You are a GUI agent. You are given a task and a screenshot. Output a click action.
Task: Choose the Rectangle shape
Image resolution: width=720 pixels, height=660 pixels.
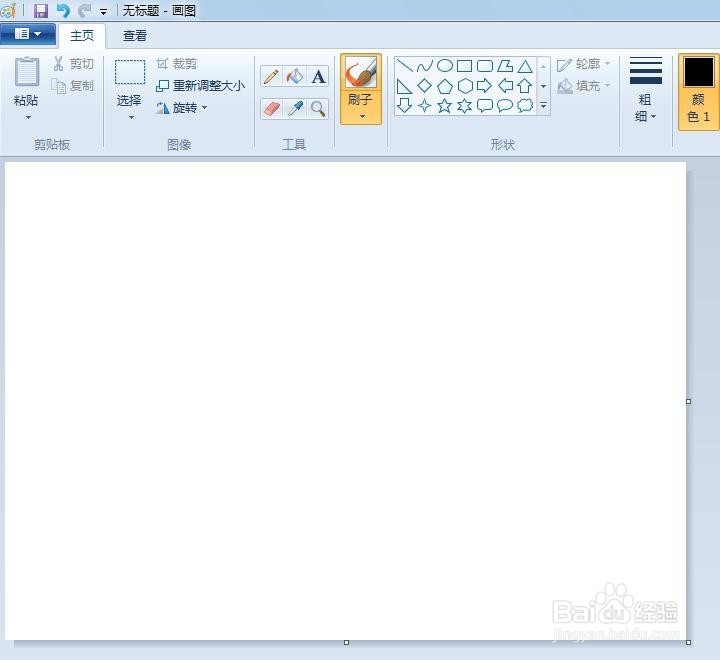click(x=465, y=66)
